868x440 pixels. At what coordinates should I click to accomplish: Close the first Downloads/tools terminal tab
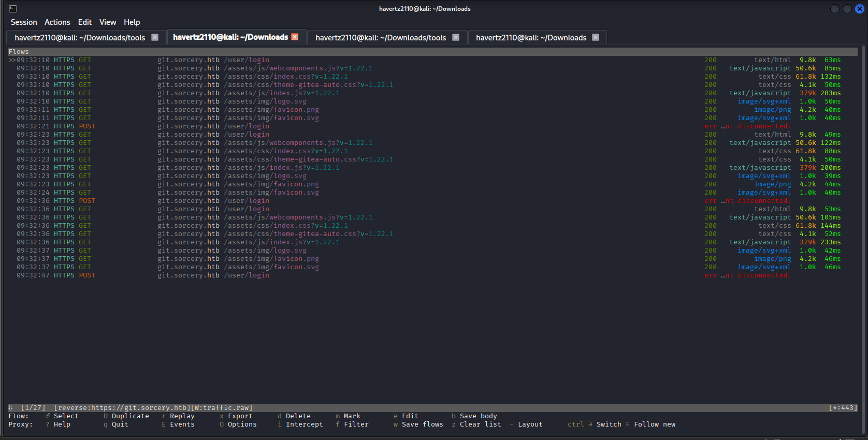[x=154, y=37]
